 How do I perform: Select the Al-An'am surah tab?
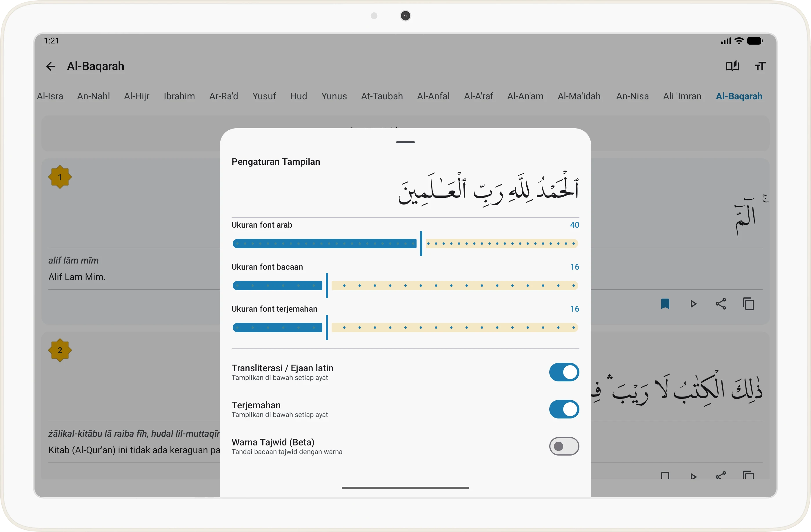pyautogui.click(x=525, y=96)
